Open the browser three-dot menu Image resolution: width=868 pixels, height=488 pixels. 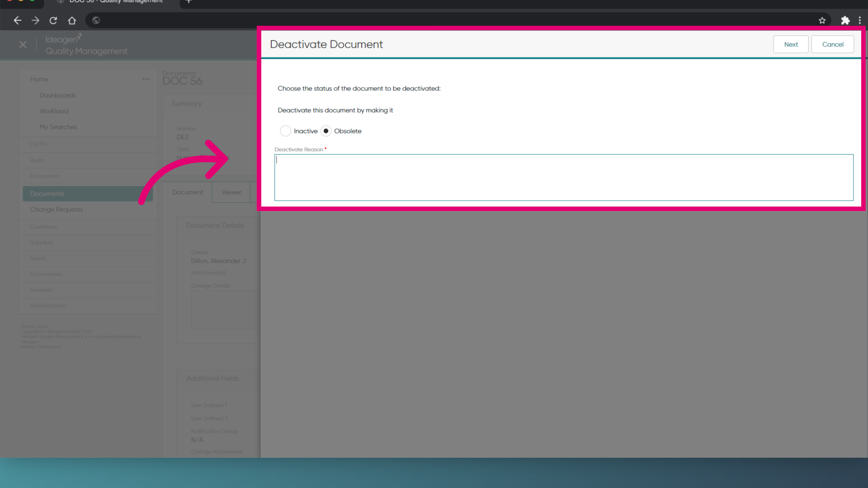tap(860, 20)
